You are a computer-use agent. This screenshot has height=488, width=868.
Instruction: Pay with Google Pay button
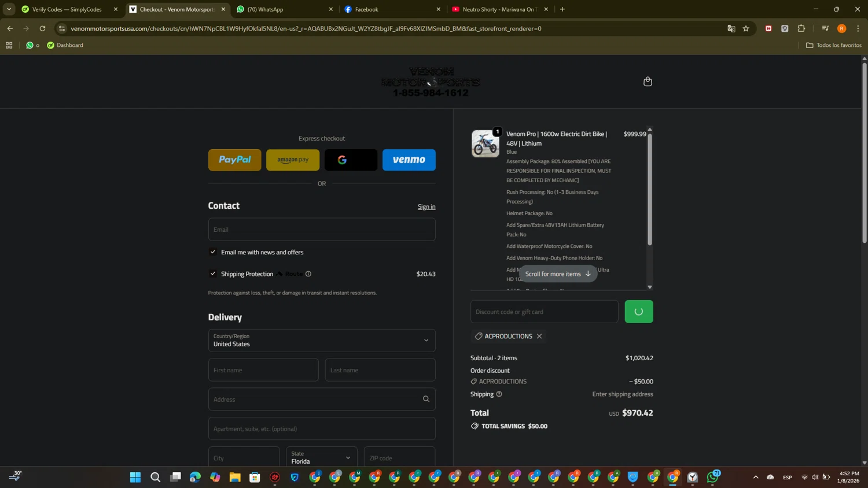pyautogui.click(x=351, y=160)
